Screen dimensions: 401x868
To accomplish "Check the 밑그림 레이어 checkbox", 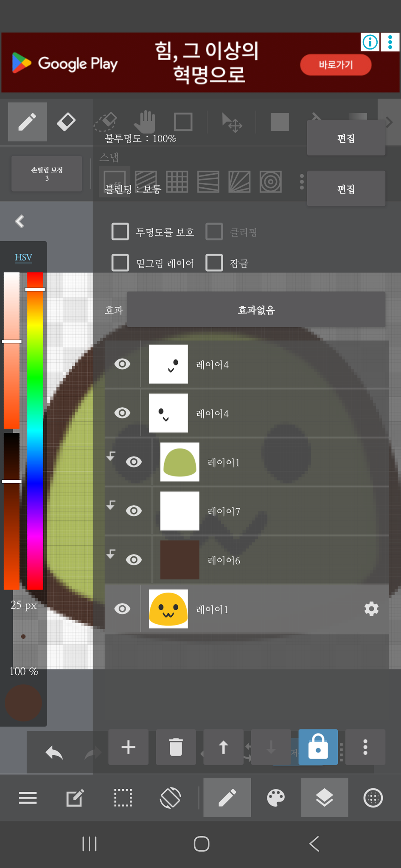I will pos(121,263).
